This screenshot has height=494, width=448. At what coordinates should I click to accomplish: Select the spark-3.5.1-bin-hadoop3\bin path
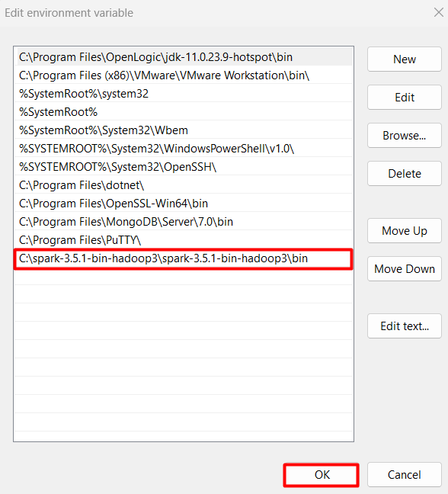click(x=184, y=258)
